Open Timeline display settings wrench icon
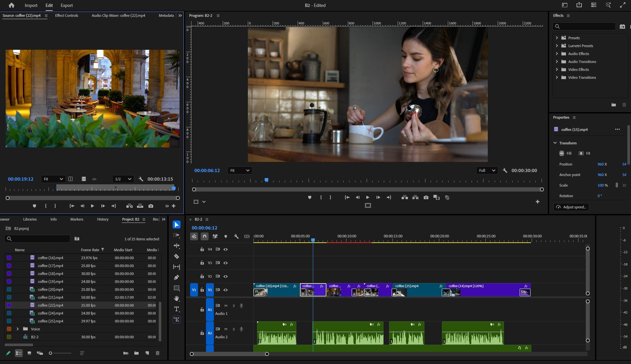The image size is (631, 364). [x=236, y=236]
